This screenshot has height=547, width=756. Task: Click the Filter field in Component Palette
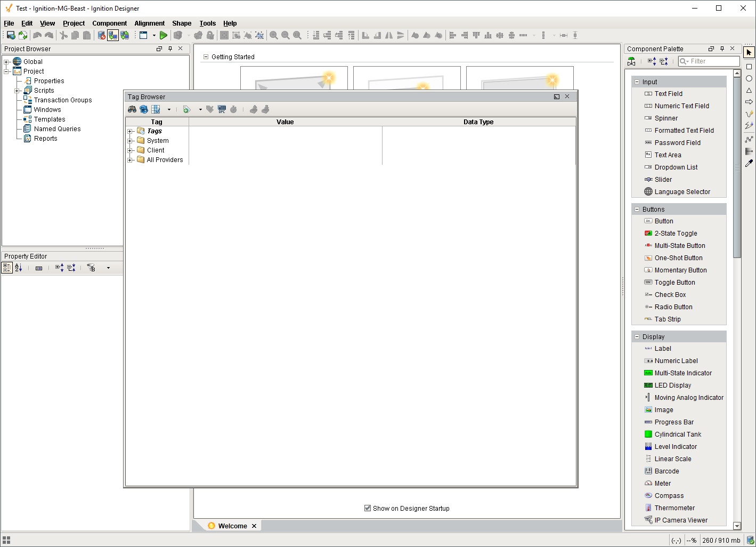tap(709, 61)
